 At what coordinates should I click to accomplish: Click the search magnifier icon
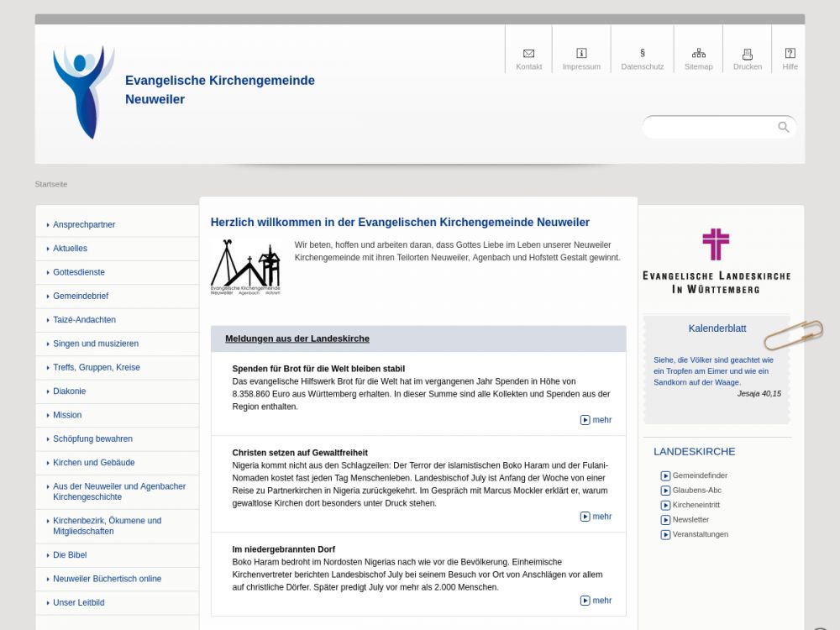[x=783, y=127]
